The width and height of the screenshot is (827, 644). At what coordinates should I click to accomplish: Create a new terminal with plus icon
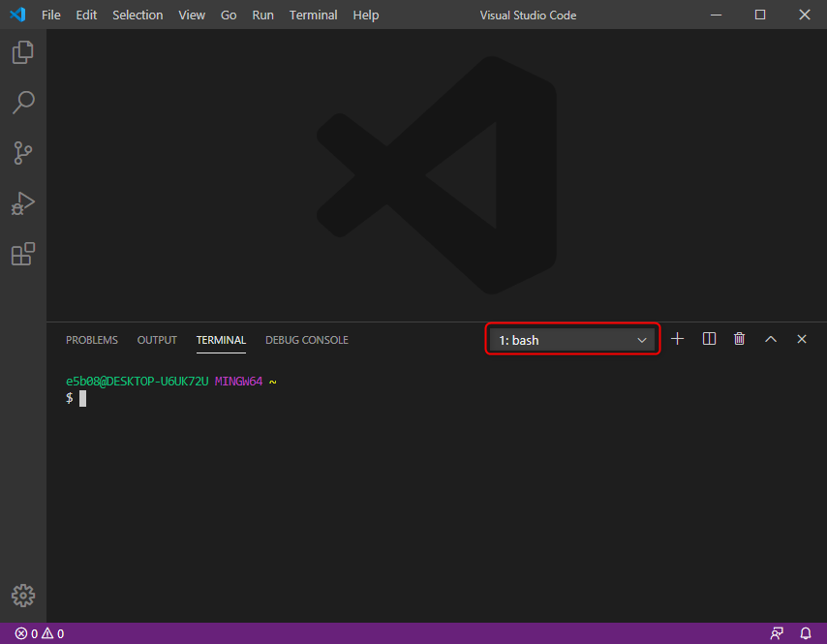pos(677,339)
